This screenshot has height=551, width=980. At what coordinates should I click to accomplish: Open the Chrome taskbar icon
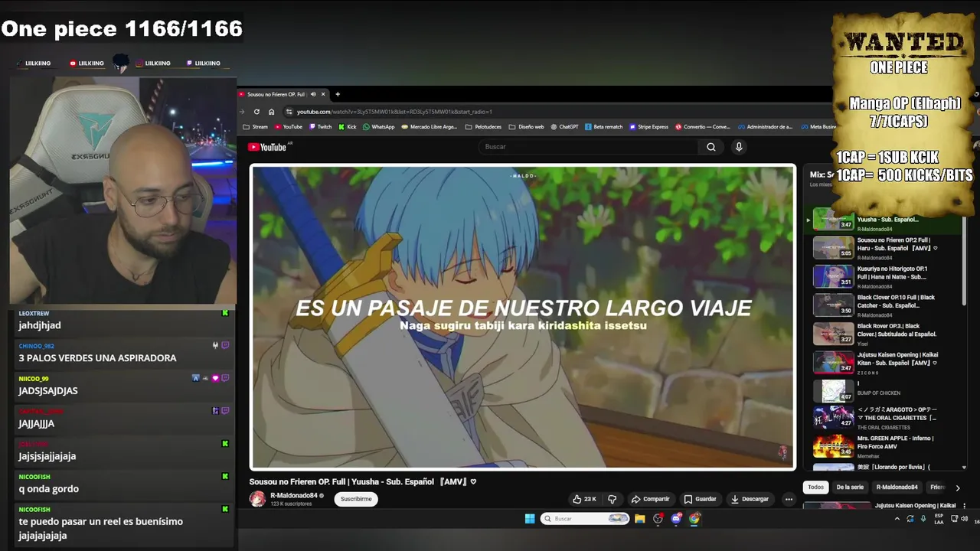[694, 519]
